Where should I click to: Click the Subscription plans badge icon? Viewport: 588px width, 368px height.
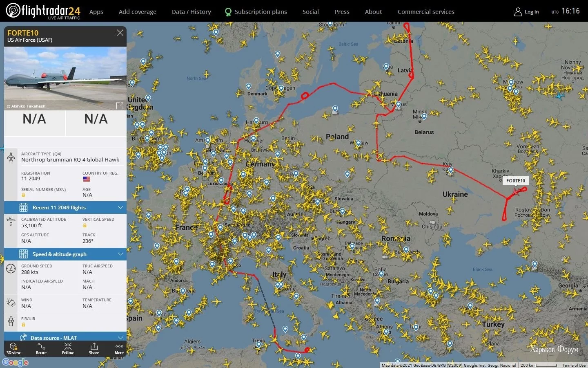coord(228,12)
